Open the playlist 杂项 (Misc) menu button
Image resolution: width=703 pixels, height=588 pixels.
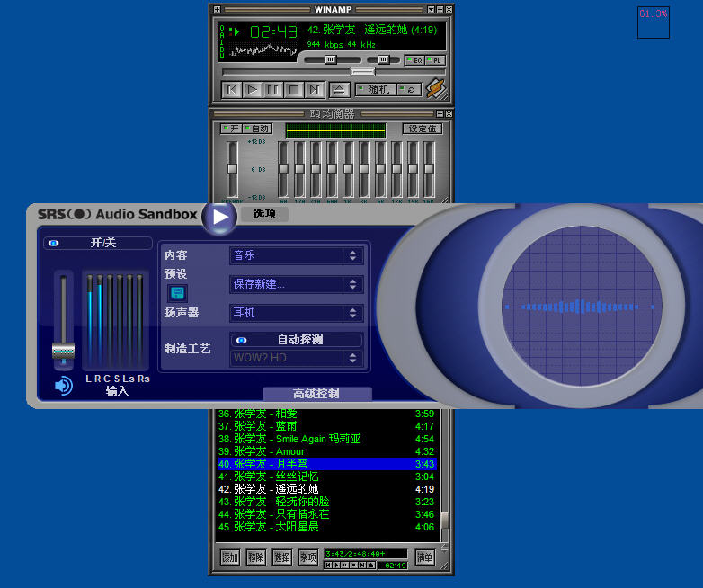point(308,557)
